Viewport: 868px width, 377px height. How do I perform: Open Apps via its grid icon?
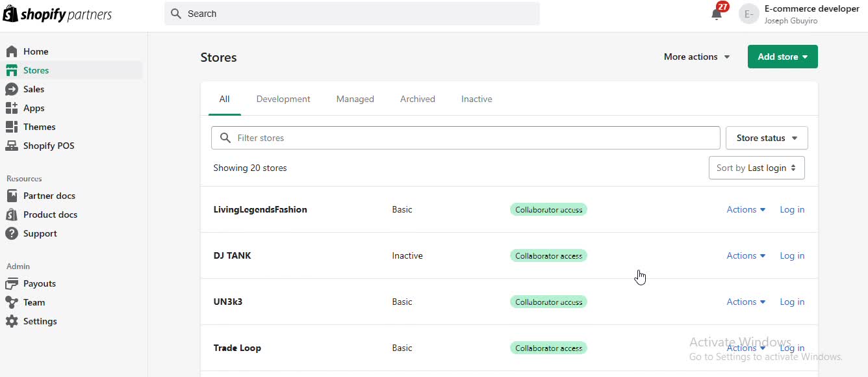[x=12, y=108]
